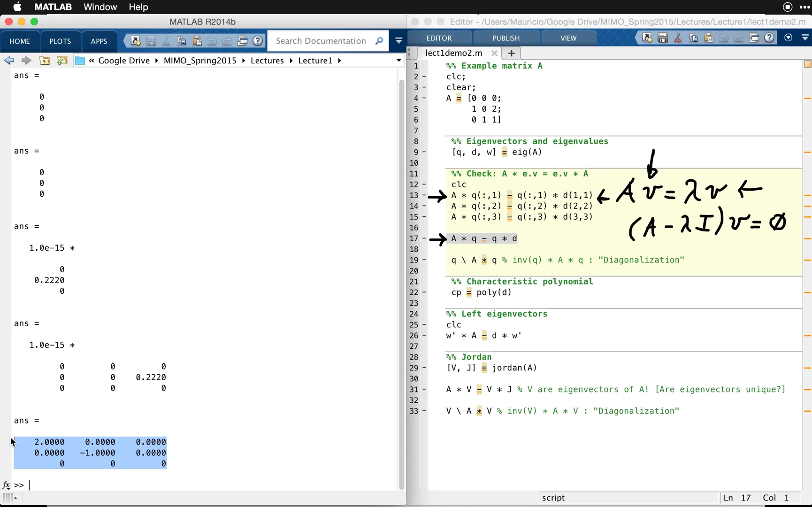812x507 pixels.
Task: Go back using the blue back arrow
Action: 9,60
